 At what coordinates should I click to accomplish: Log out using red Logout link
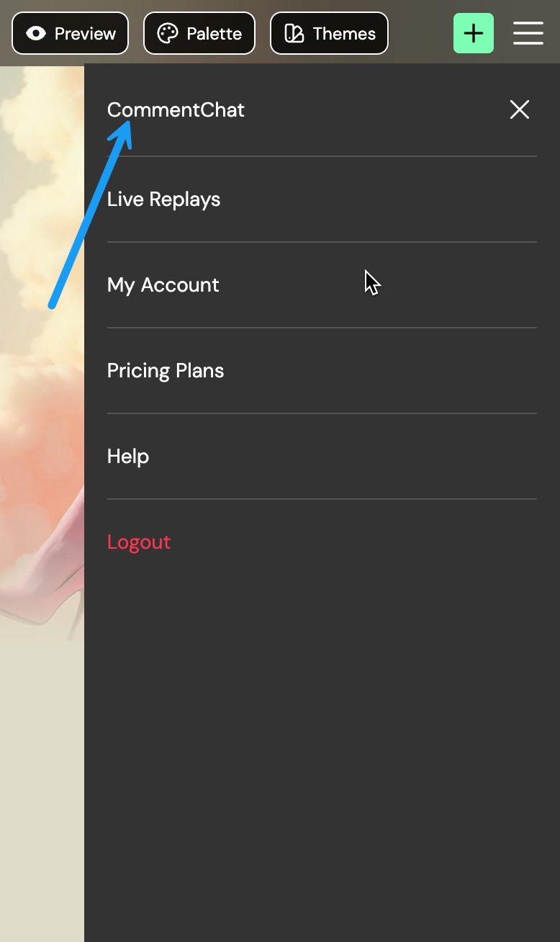(x=138, y=542)
